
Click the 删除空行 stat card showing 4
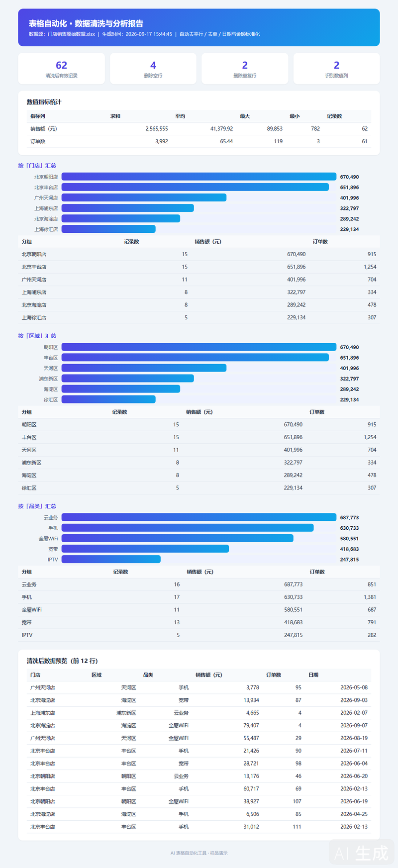(x=153, y=69)
